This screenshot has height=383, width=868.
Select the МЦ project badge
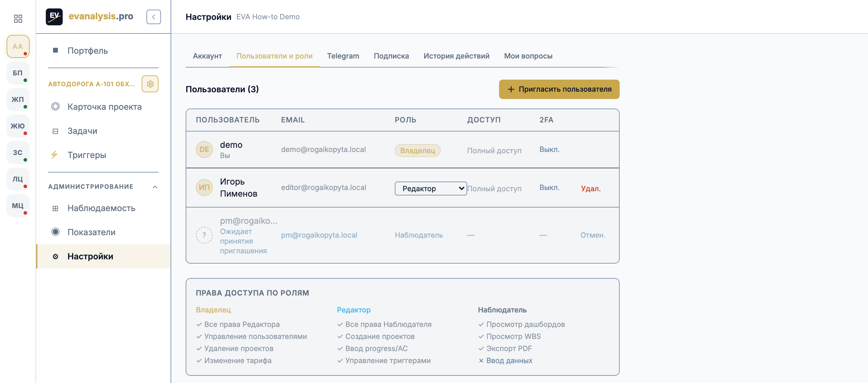(18, 206)
